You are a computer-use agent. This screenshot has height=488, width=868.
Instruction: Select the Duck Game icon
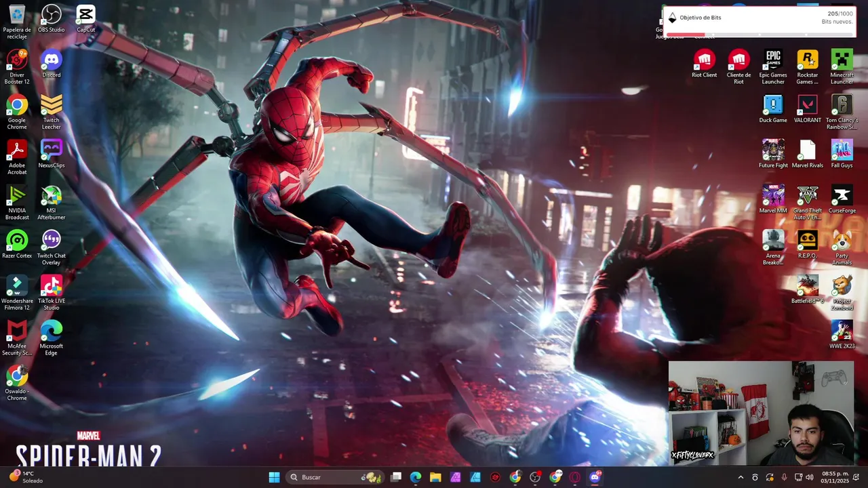[x=773, y=108]
